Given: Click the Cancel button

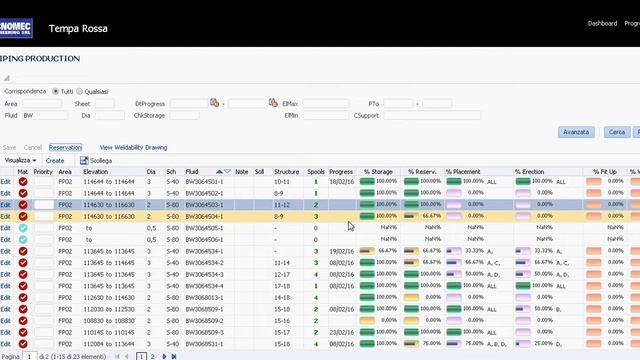Looking at the screenshot, I should point(33,147).
